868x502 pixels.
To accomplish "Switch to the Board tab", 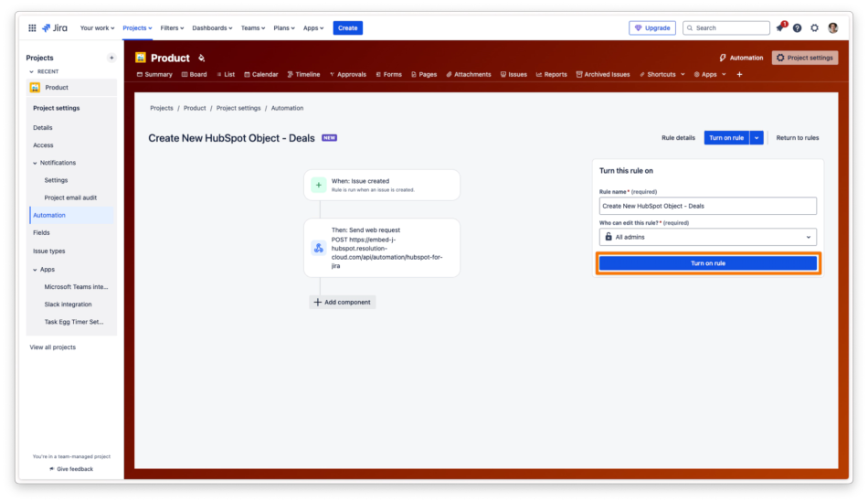I will coord(195,74).
